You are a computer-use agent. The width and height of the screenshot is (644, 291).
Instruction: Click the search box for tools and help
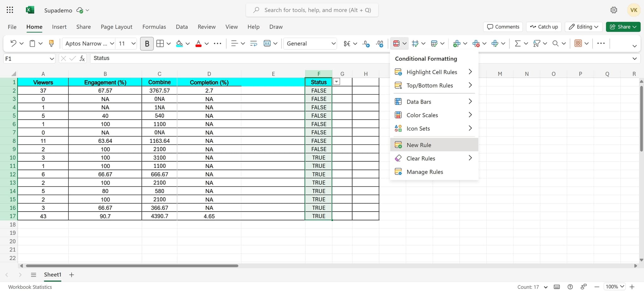pyautogui.click(x=318, y=10)
